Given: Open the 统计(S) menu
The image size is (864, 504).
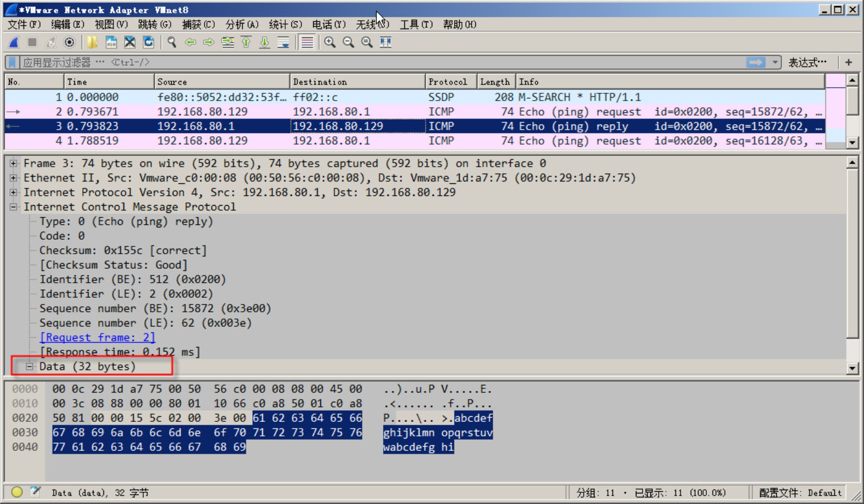Looking at the screenshot, I should tap(286, 25).
